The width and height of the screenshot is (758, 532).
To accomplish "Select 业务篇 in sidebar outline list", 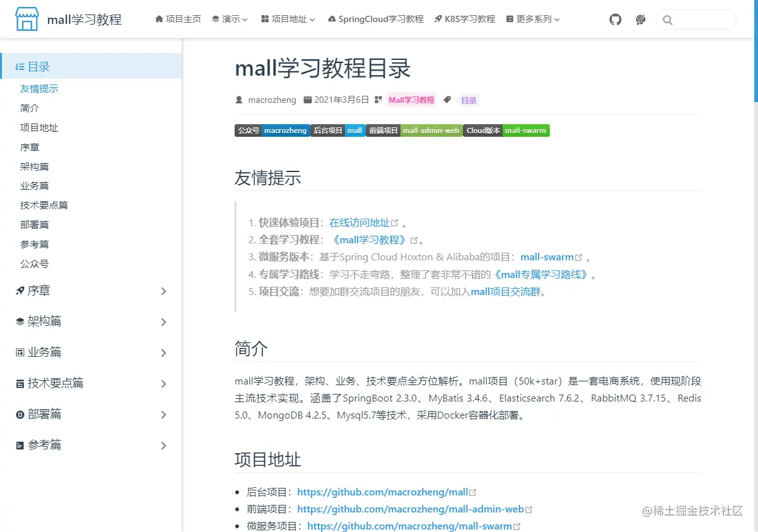I will (35, 186).
